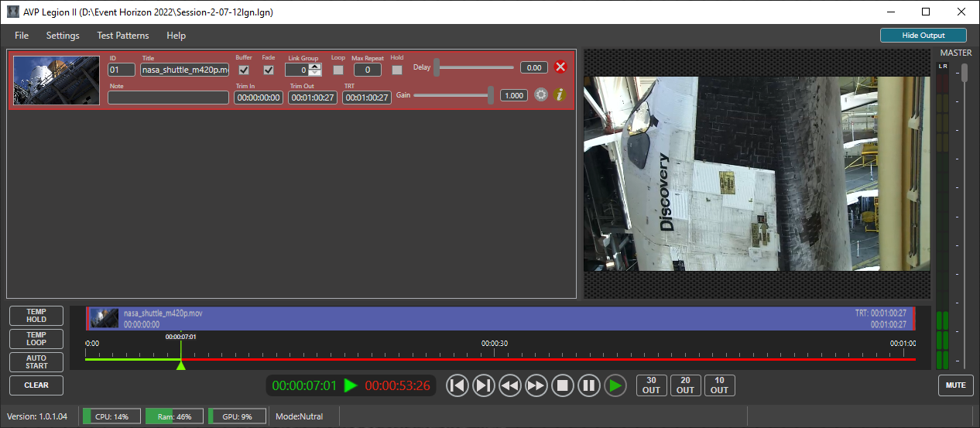
Task: Open the Settings menu
Action: coord(63,36)
